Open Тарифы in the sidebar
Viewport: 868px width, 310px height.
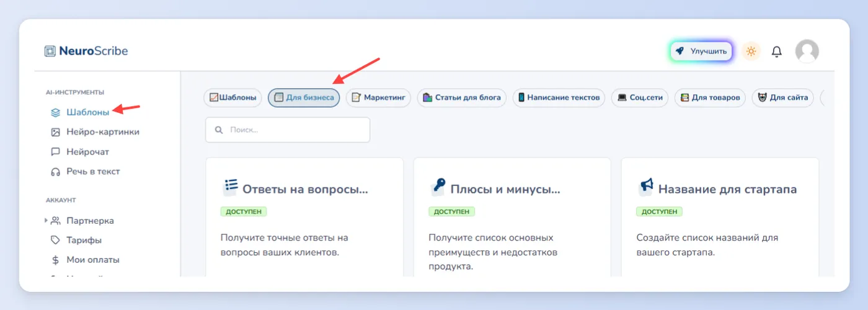(84, 240)
